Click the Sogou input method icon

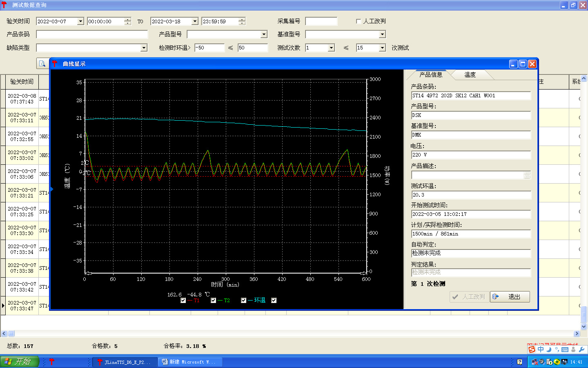532,350
